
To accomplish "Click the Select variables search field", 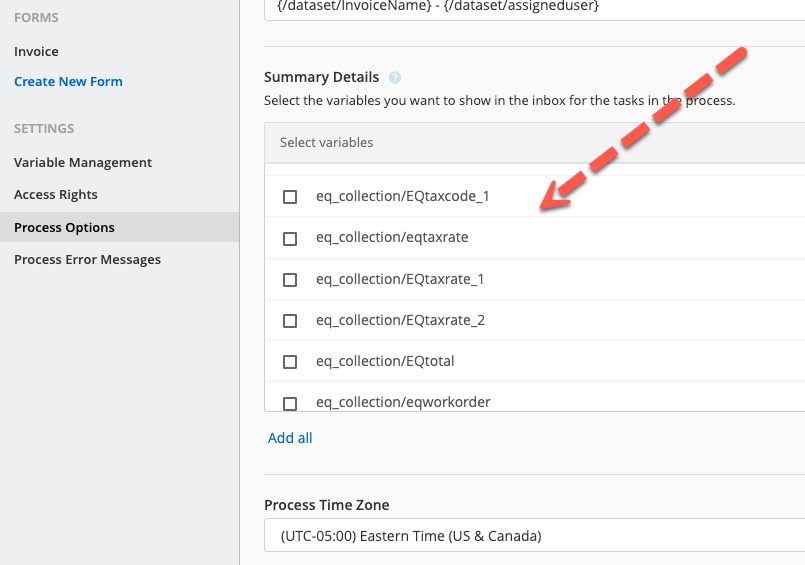I will pyautogui.click(x=535, y=143).
